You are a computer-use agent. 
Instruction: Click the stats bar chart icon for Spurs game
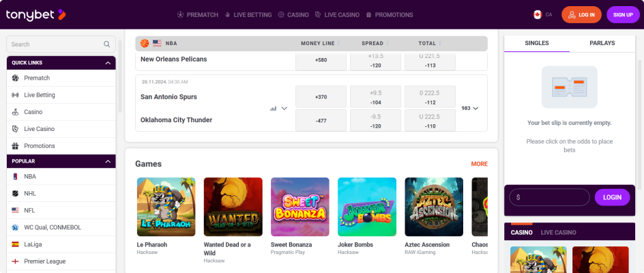274,108
